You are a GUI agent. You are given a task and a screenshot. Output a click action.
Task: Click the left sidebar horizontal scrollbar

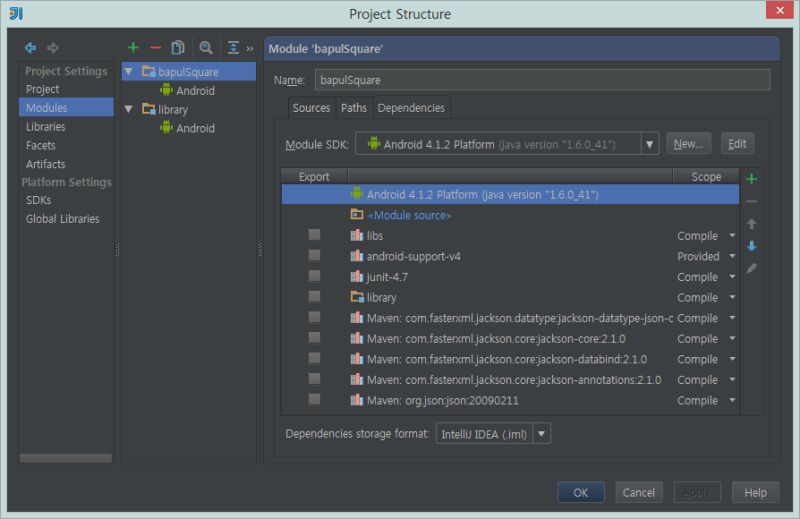[x=66, y=458]
